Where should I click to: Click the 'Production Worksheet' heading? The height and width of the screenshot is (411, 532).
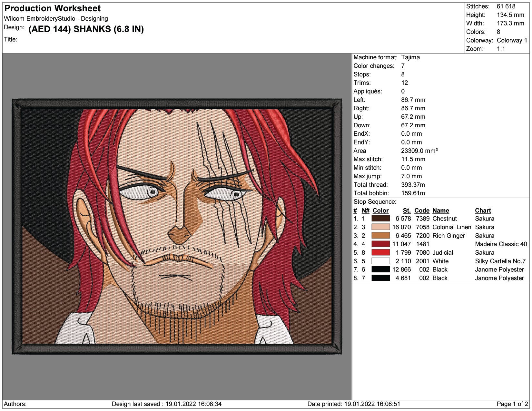point(52,8)
